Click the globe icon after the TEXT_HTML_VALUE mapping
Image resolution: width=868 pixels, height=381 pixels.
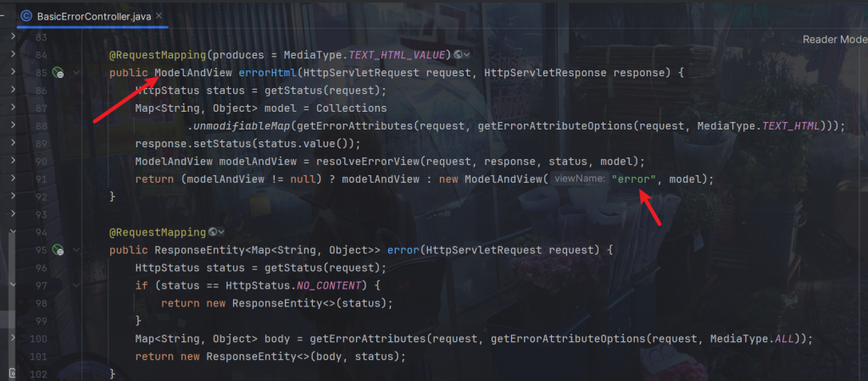[459, 54]
